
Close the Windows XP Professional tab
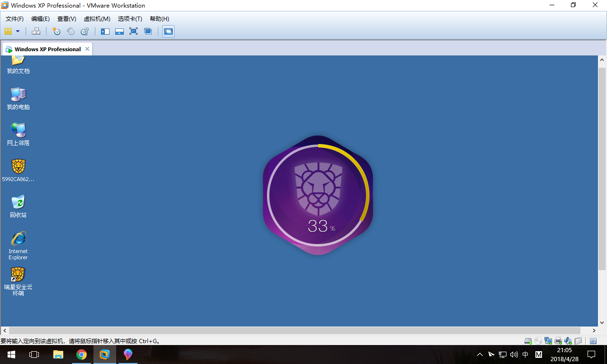click(x=87, y=49)
